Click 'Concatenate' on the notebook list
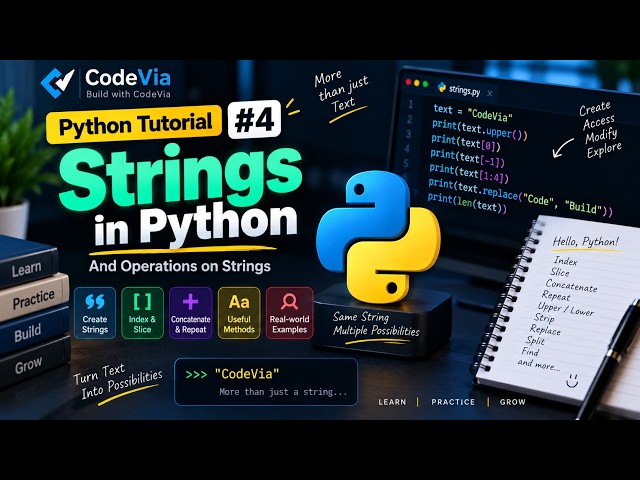 (571, 286)
